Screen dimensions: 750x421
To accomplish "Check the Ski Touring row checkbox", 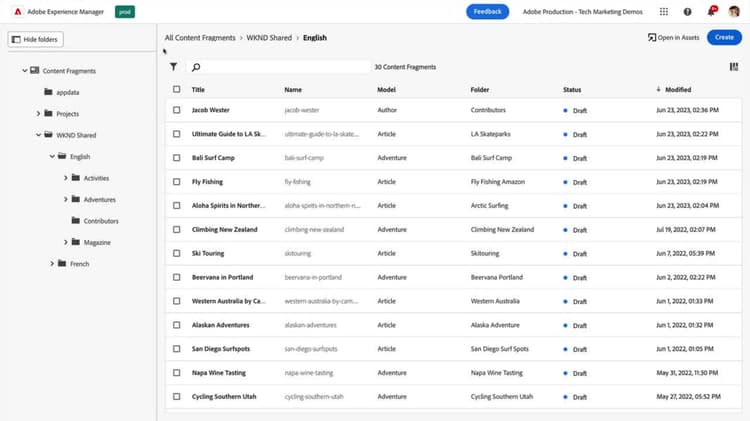I will click(x=176, y=254).
